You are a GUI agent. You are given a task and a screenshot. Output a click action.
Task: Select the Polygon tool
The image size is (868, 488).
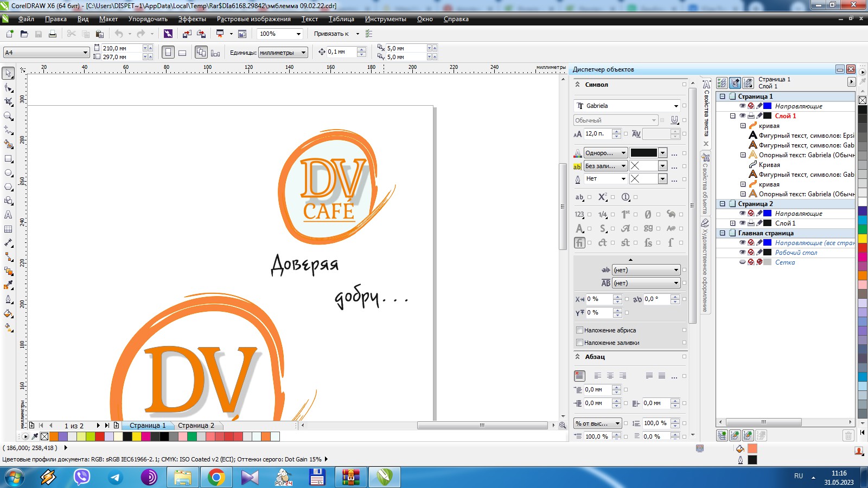[x=8, y=187]
